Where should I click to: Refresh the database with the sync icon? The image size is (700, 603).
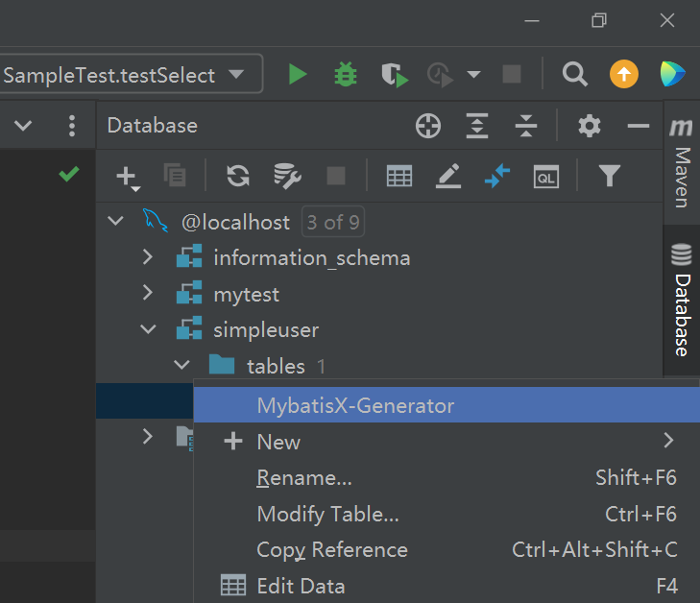coord(238,176)
